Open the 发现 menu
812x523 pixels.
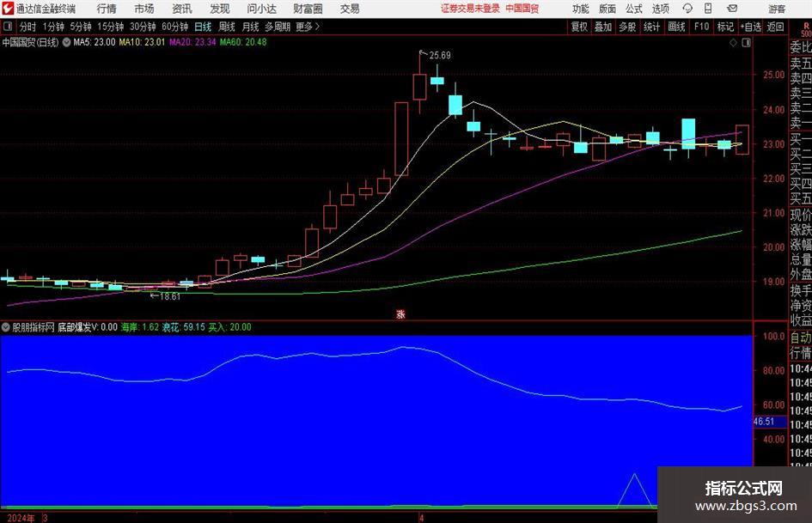(x=220, y=9)
